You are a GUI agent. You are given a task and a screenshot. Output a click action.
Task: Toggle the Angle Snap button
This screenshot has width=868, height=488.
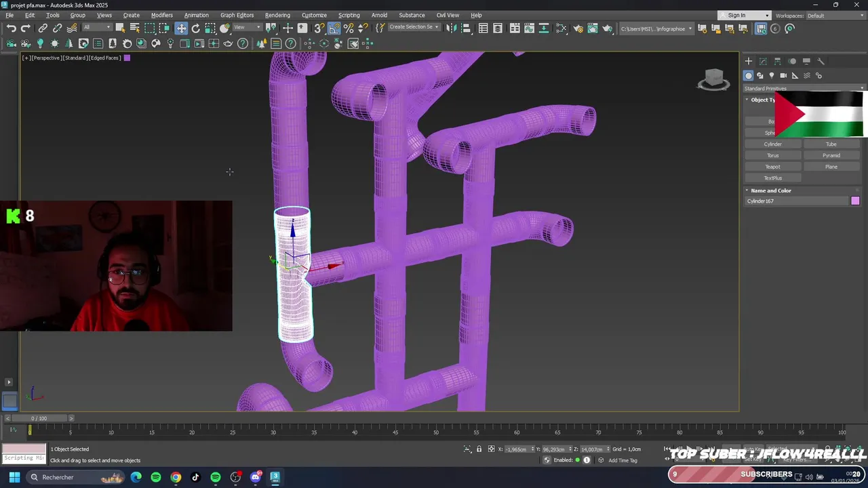click(x=334, y=28)
